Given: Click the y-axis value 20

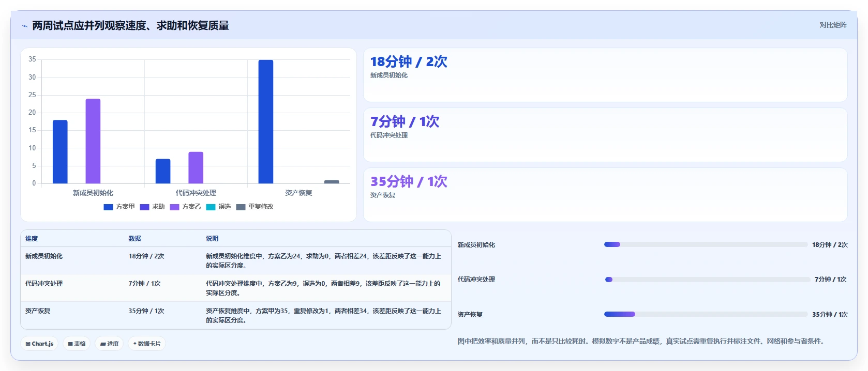Looking at the screenshot, I should coord(32,112).
